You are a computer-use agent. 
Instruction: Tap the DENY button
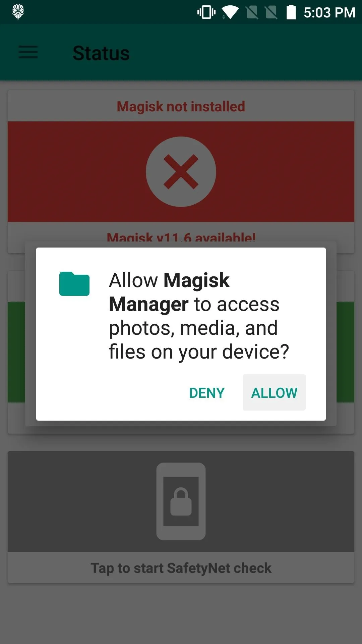(207, 392)
